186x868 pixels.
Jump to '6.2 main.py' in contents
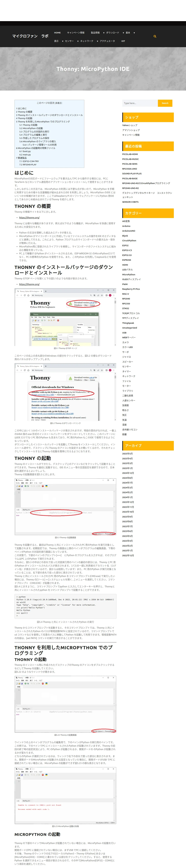pyautogui.click(x=25, y=155)
